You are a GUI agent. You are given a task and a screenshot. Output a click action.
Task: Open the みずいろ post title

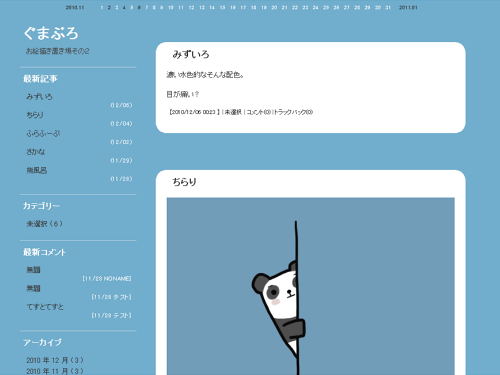[191, 54]
